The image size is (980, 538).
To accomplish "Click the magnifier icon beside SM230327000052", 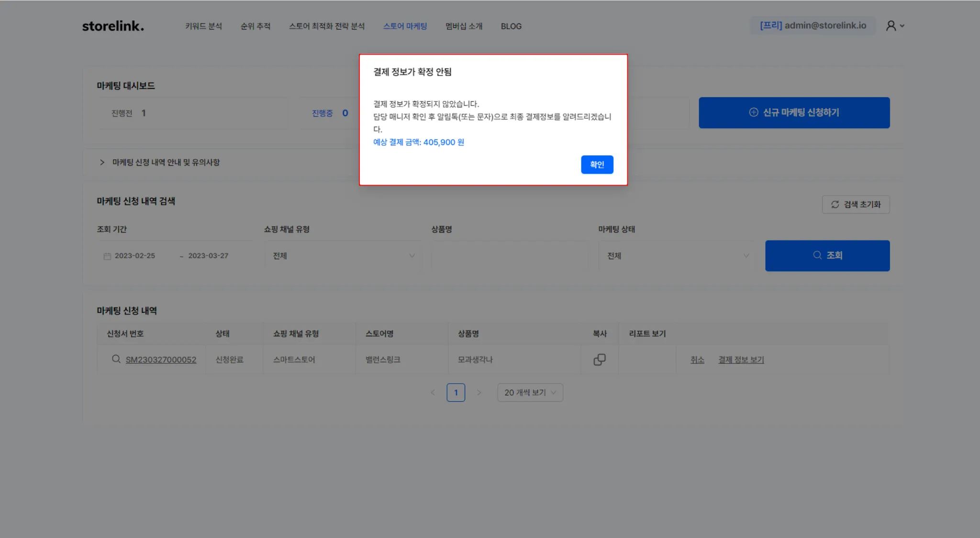I will pyautogui.click(x=116, y=359).
